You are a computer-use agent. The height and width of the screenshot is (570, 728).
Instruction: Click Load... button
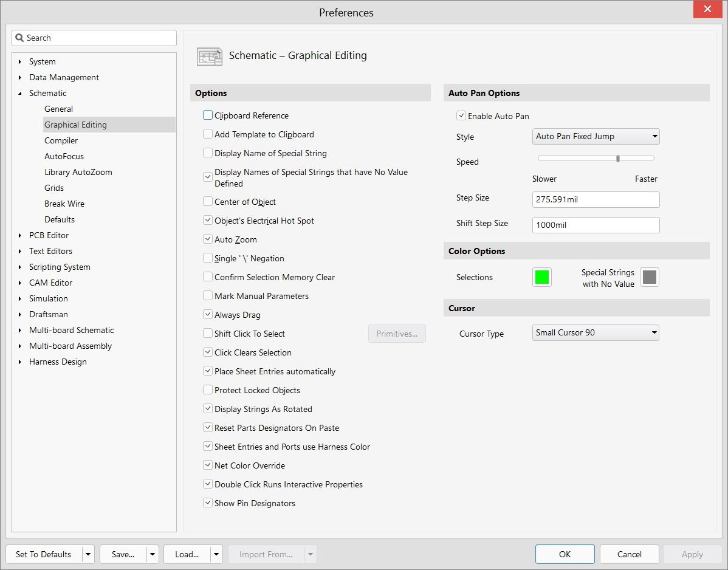tap(187, 554)
